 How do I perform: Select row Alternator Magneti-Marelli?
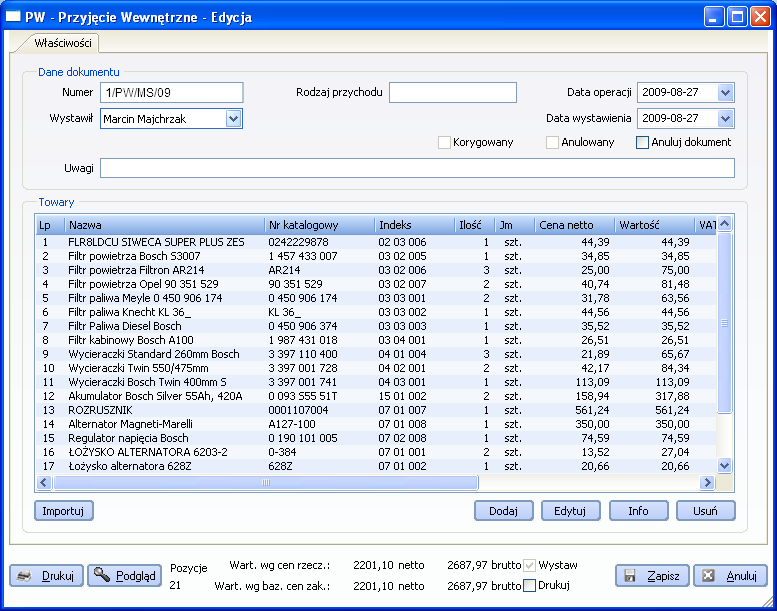[376, 424]
